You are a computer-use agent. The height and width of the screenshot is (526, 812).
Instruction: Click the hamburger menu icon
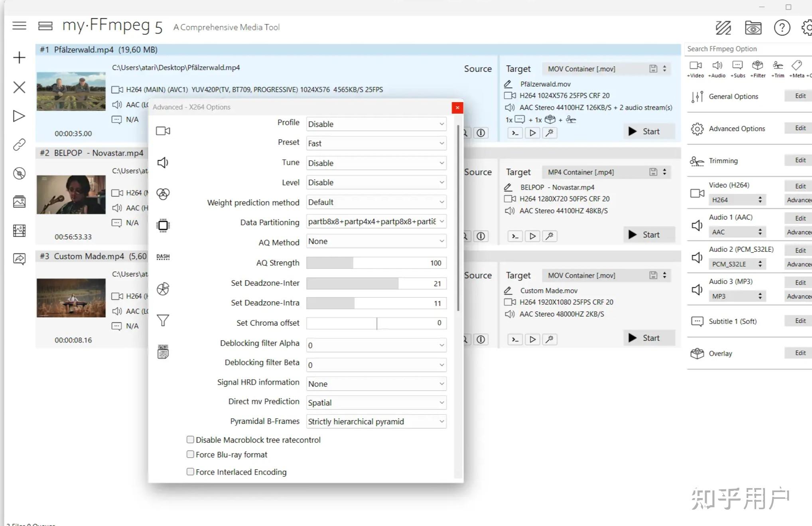point(19,26)
